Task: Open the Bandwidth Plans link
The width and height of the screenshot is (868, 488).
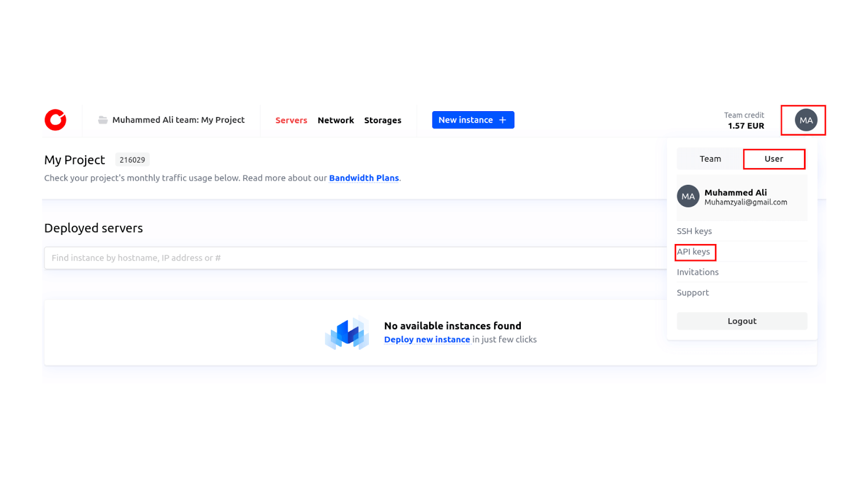Action: [x=364, y=178]
